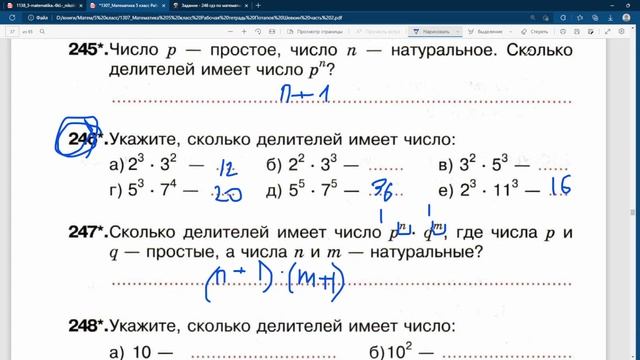The image size is (640, 360).
Task: Reload the page with the refresh icon
Action: coord(12,18)
